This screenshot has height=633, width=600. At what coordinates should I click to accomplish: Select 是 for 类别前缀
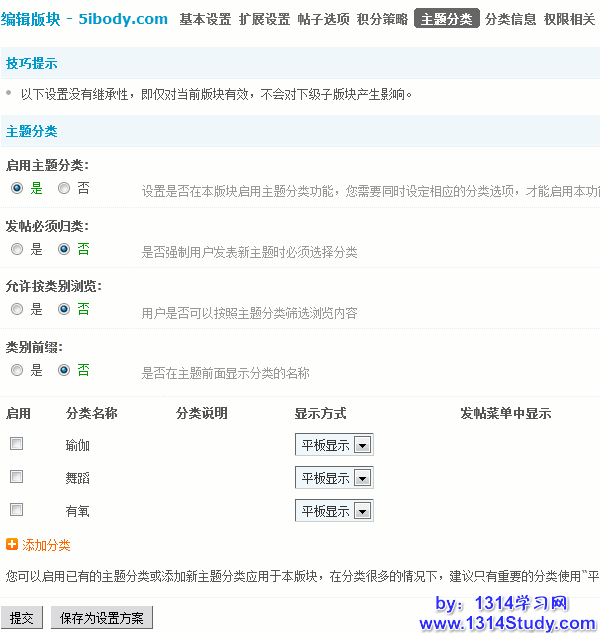pyautogui.click(x=16, y=370)
